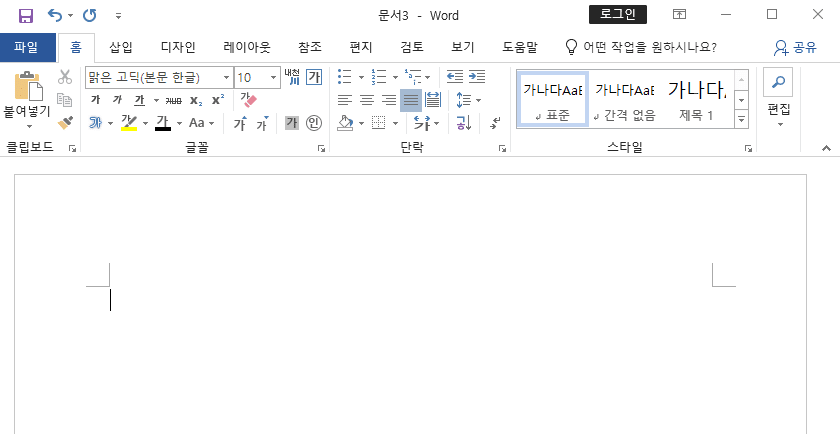Switch to the 도움말 tab
The height and width of the screenshot is (434, 840).
[x=520, y=47]
